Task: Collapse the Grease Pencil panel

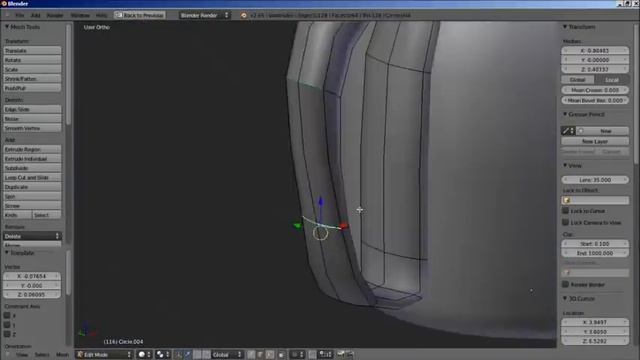Action: click(x=565, y=114)
